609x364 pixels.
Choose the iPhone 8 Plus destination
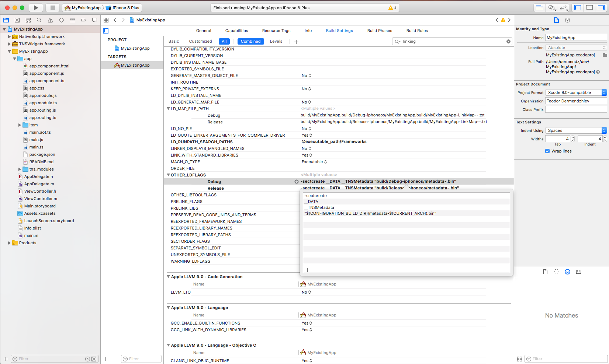(123, 8)
